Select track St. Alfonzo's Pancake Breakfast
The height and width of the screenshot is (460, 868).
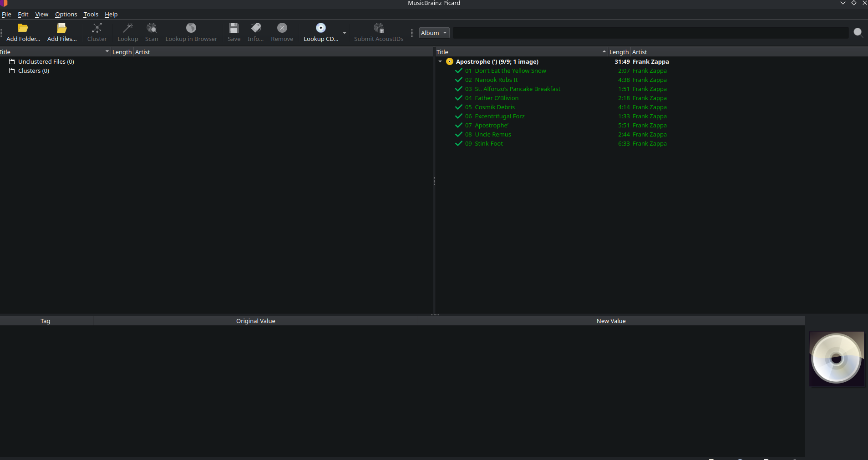click(x=518, y=89)
